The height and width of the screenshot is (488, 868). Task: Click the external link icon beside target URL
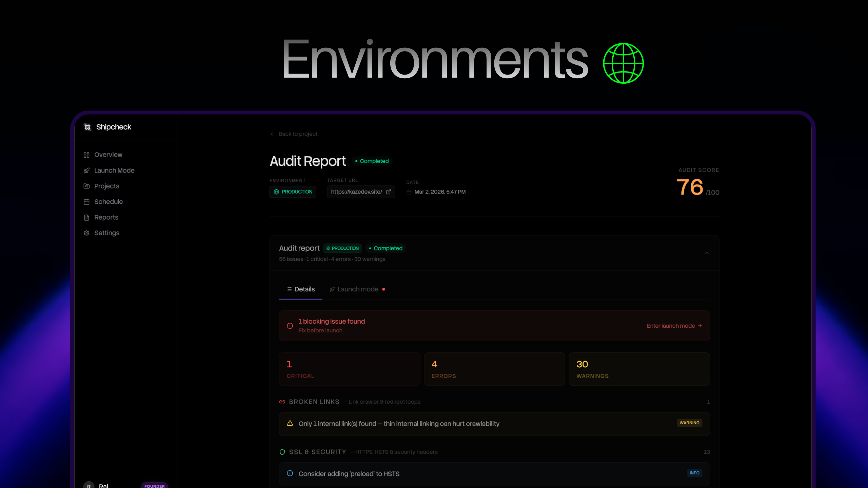pyautogui.click(x=388, y=191)
